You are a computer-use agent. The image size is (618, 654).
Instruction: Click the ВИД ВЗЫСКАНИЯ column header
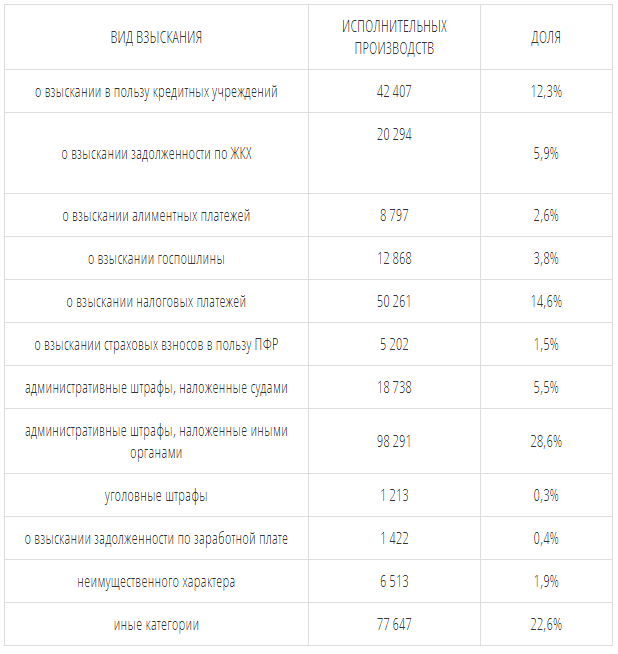[x=156, y=38]
